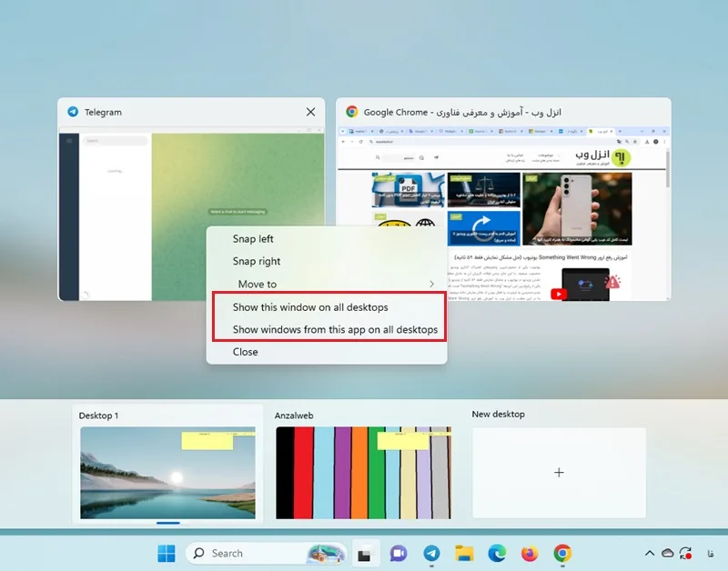Image resolution: width=728 pixels, height=571 pixels.
Task: Launch Microsoft Edge from taskbar
Action: pyautogui.click(x=497, y=554)
